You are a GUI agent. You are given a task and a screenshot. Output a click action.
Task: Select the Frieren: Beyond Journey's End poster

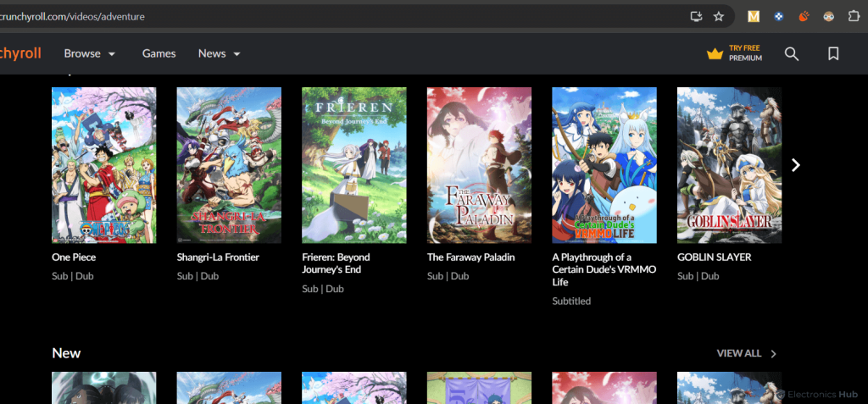[x=353, y=165]
